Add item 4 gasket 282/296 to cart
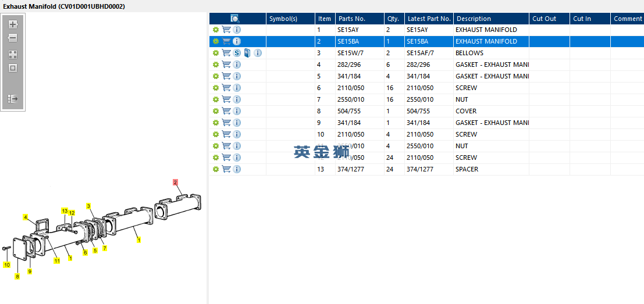 coord(226,65)
